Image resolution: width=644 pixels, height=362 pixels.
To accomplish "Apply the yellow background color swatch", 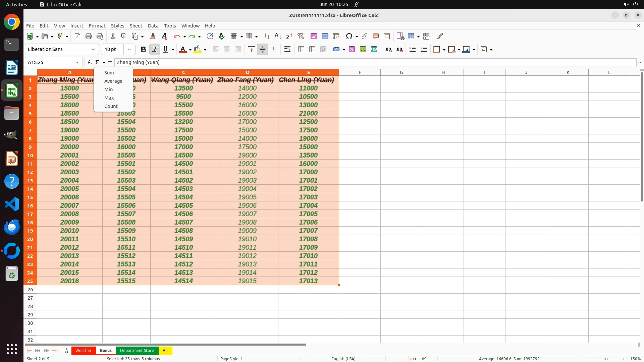I will (x=198, y=49).
